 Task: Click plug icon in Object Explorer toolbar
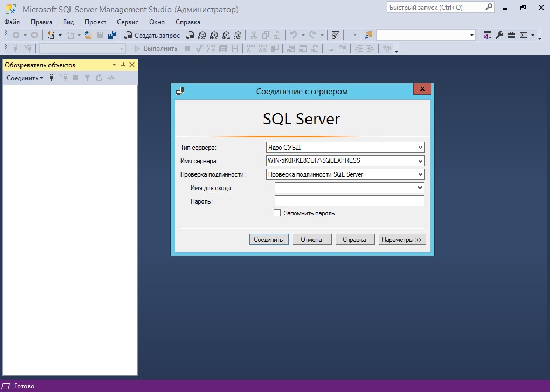click(x=52, y=78)
